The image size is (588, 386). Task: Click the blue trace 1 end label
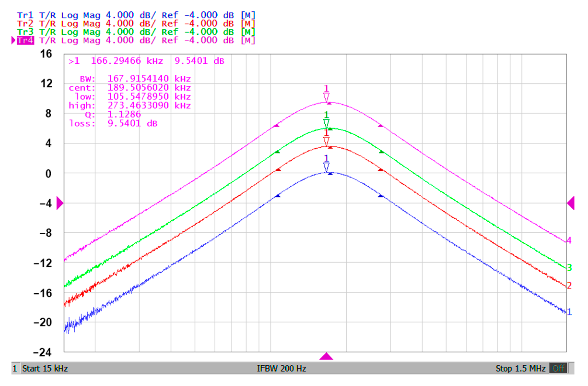tap(569, 312)
